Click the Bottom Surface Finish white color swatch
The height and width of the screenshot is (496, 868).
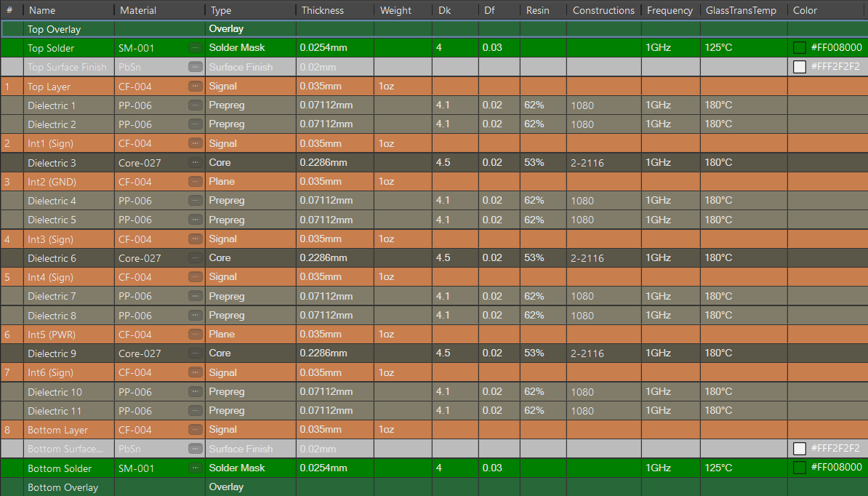coord(800,449)
